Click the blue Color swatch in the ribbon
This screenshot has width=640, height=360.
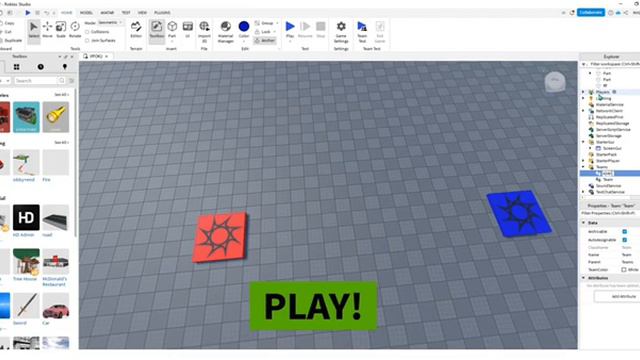pyautogui.click(x=244, y=27)
